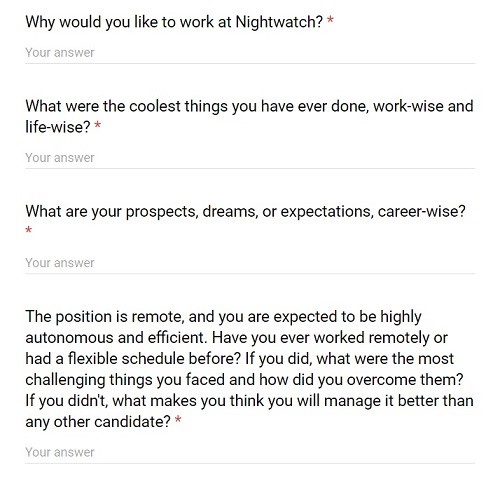Click the red asterisk after "life-wise?"

pos(98,125)
